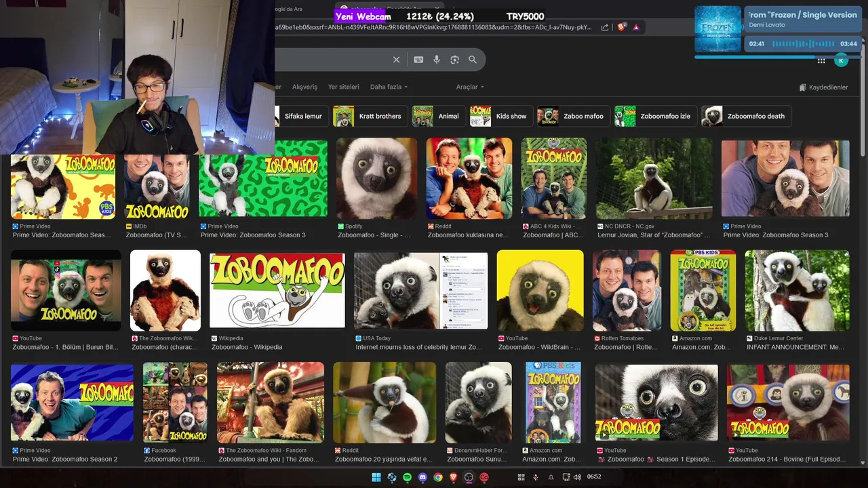868x488 pixels.
Task: Switch to the Yer siteleri tab
Action: tap(344, 87)
